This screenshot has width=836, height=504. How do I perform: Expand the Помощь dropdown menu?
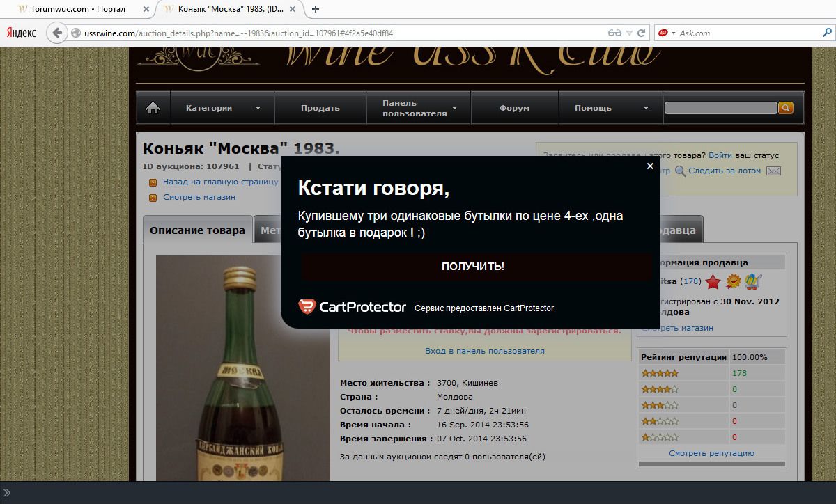[611, 108]
